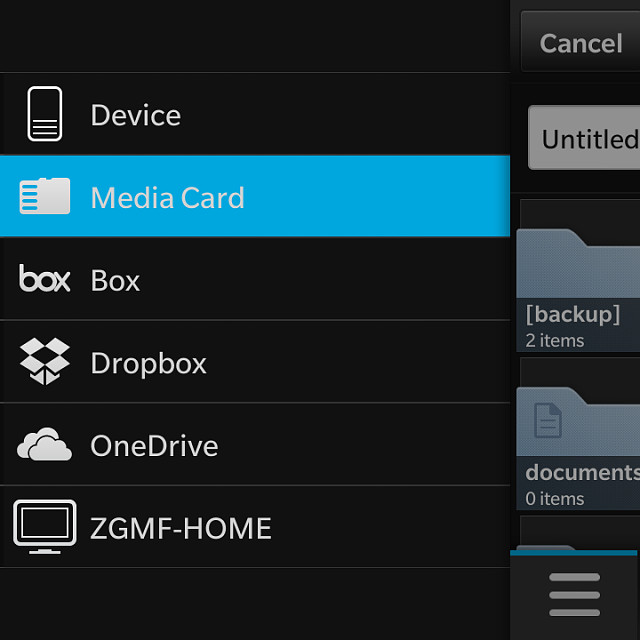
Task: Select Media Card storage location
Action: [255, 196]
